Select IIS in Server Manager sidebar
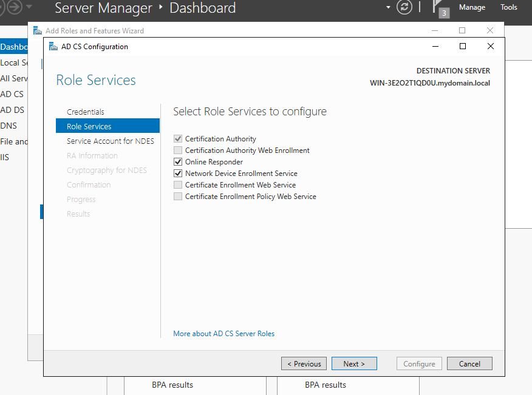Screen dimensions: 532x395 [x=5, y=157]
